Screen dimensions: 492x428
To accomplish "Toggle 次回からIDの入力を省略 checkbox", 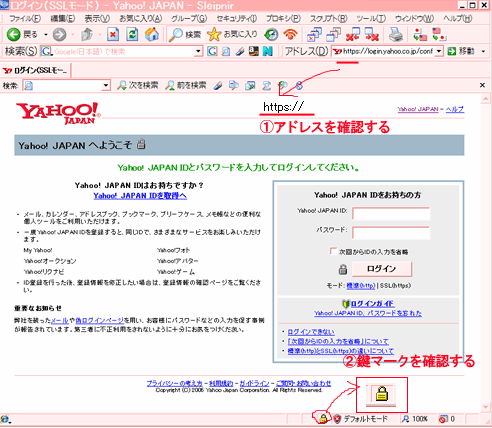I will [x=333, y=251].
